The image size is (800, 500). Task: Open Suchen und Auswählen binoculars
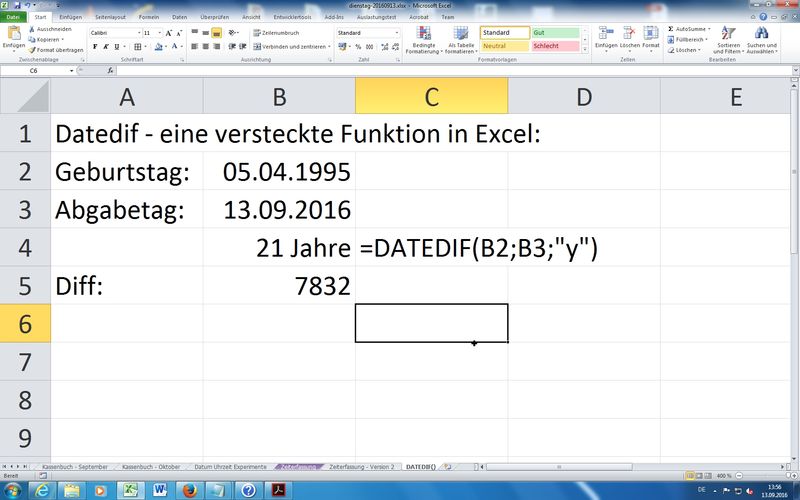coord(761,40)
